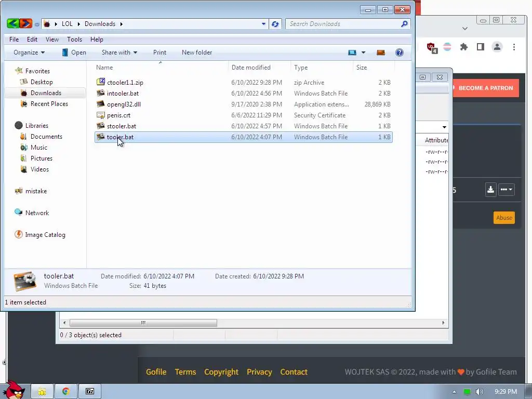The height and width of the screenshot is (399, 532).
Task: Open dropdown arrow in 7-Zip window
Action: (444, 127)
